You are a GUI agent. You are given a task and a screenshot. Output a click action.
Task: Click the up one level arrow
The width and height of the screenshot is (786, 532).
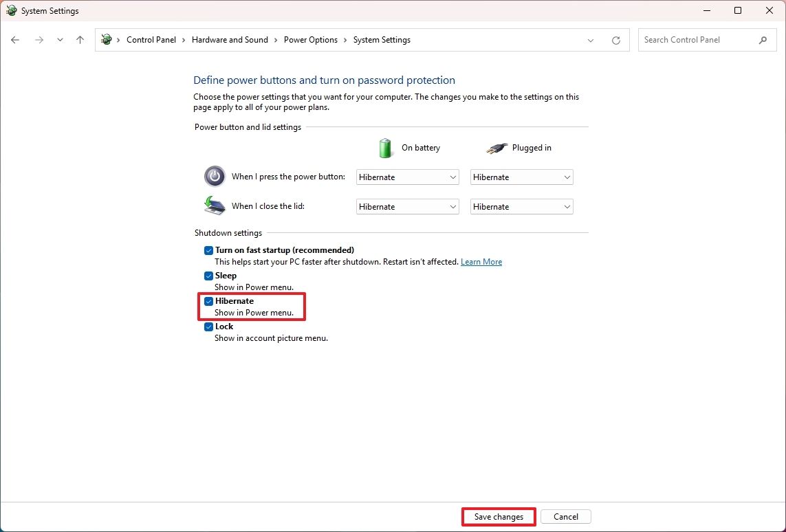click(80, 40)
